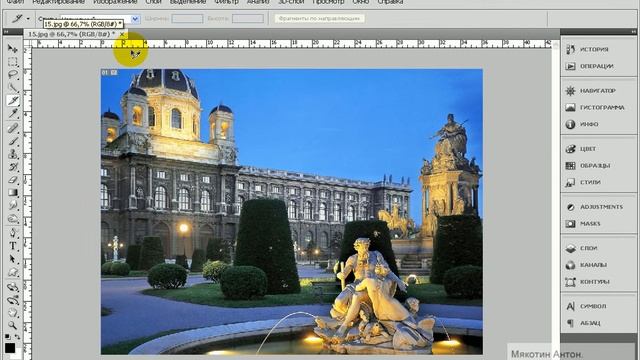Screen dimensions: 640x360
Task: Swap foreground and background colors
Action: (17, 337)
